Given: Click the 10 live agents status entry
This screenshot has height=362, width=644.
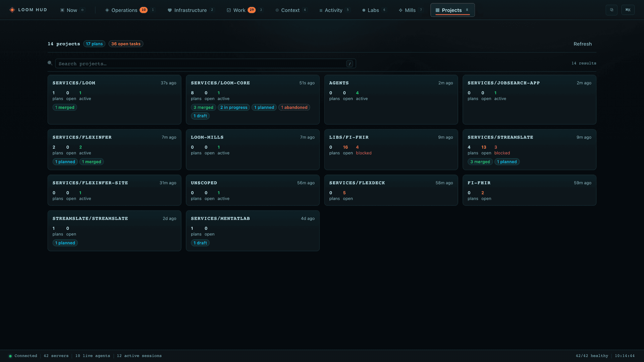Looking at the screenshot, I should point(93,356).
